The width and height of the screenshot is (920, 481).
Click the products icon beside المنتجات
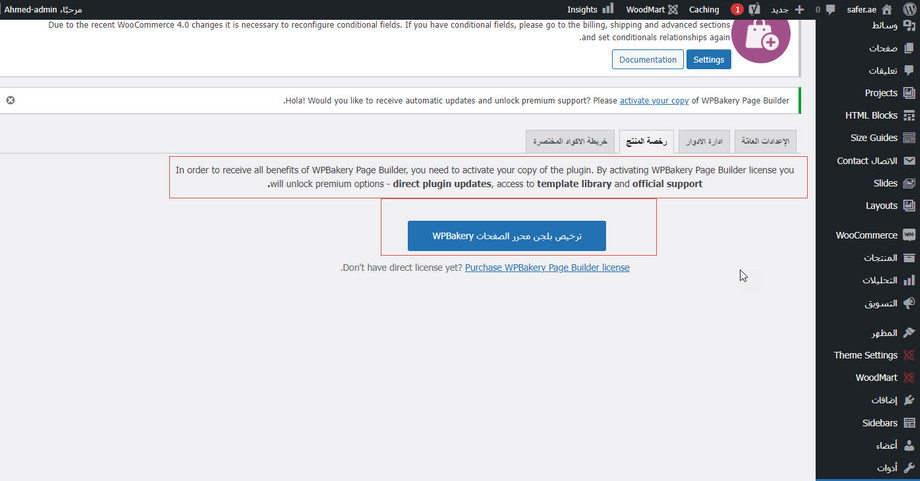pos(909,258)
